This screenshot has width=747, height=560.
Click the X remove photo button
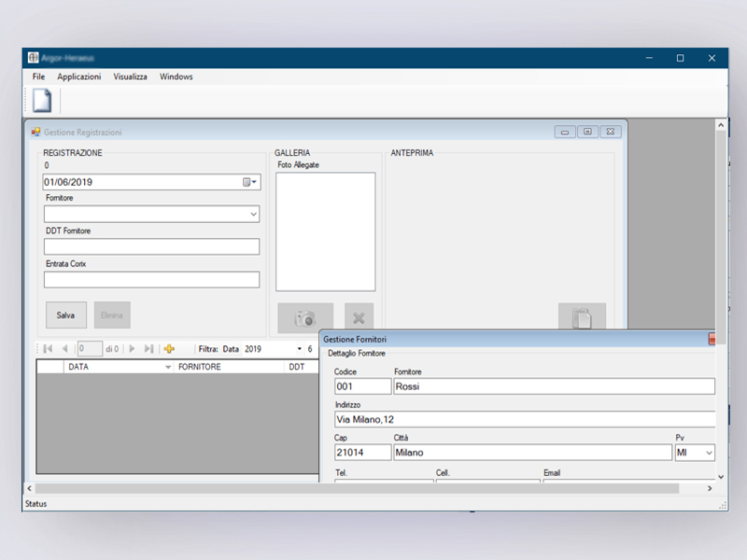(358, 318)
